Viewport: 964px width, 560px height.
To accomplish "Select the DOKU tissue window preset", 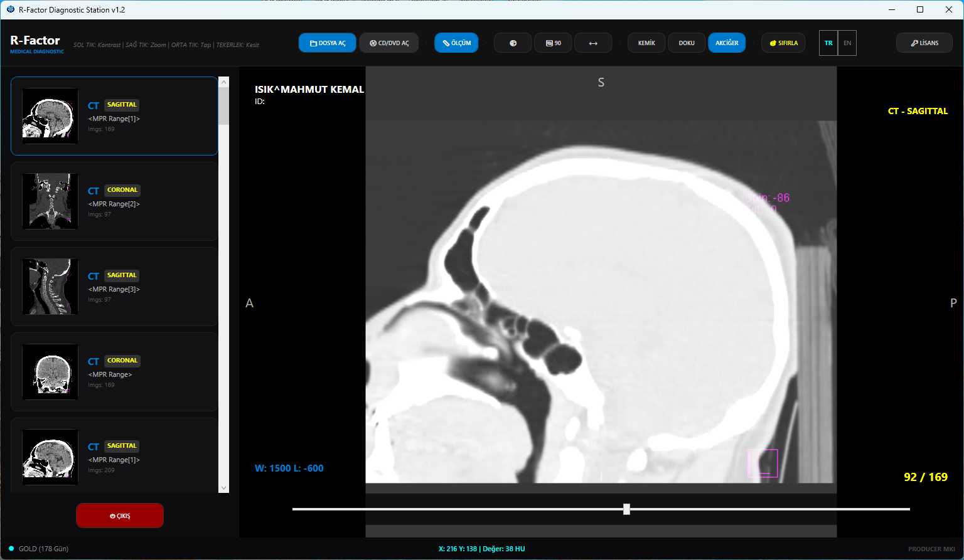I will pos(687,43).
